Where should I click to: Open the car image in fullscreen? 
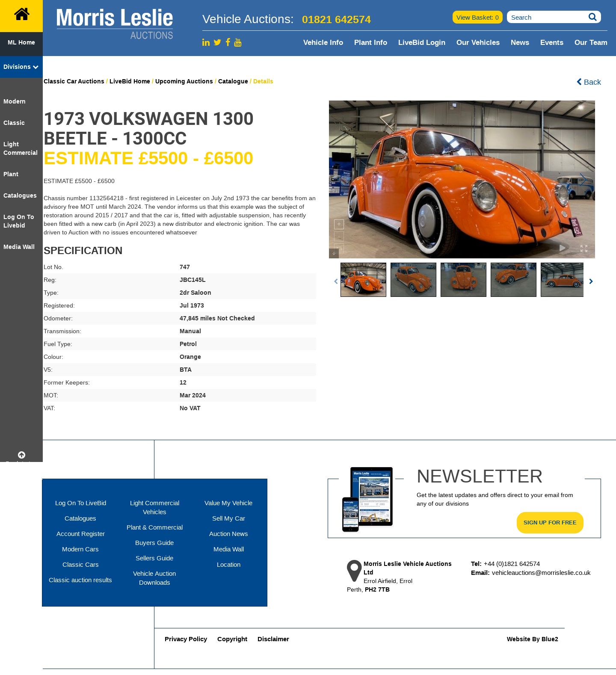tap(584, 249)
